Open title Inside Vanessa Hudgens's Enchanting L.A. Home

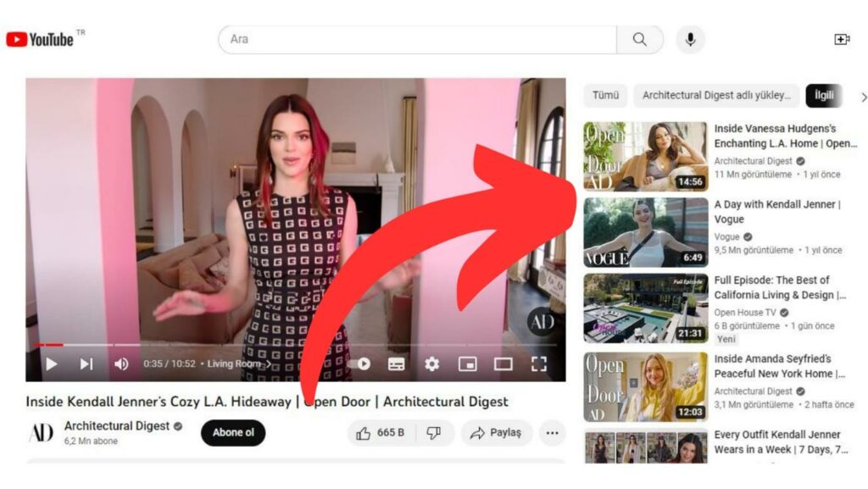pyautogui.click(x=786, y=136)
